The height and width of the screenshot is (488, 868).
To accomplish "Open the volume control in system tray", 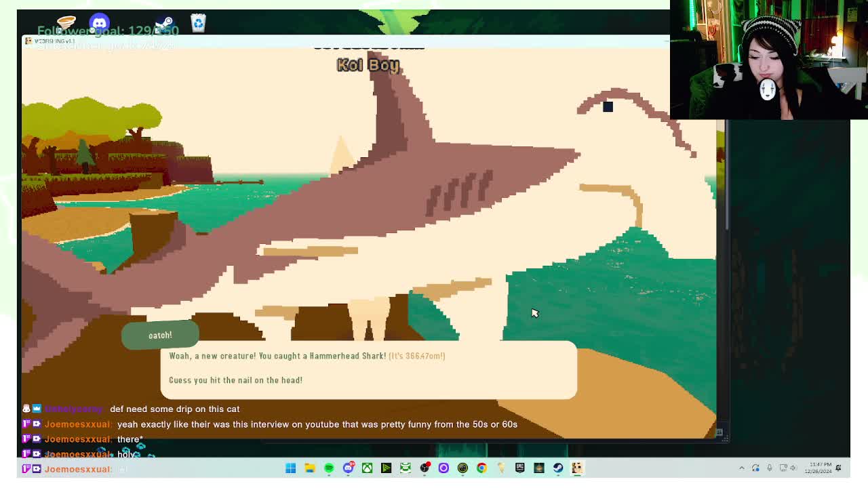I will tap(794, 468).
